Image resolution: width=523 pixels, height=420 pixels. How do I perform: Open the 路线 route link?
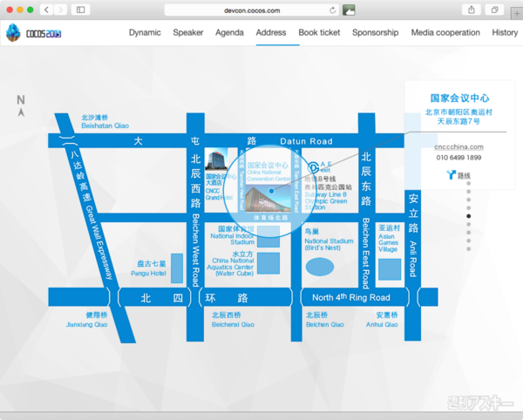pyautogui.click(x=464, y=175)
